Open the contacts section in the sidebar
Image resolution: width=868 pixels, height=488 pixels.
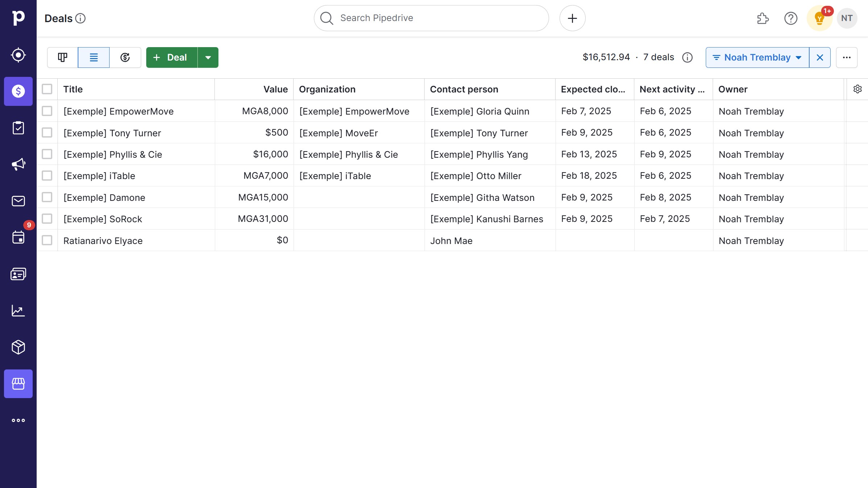pyautogui.click(x=18, y=274)
